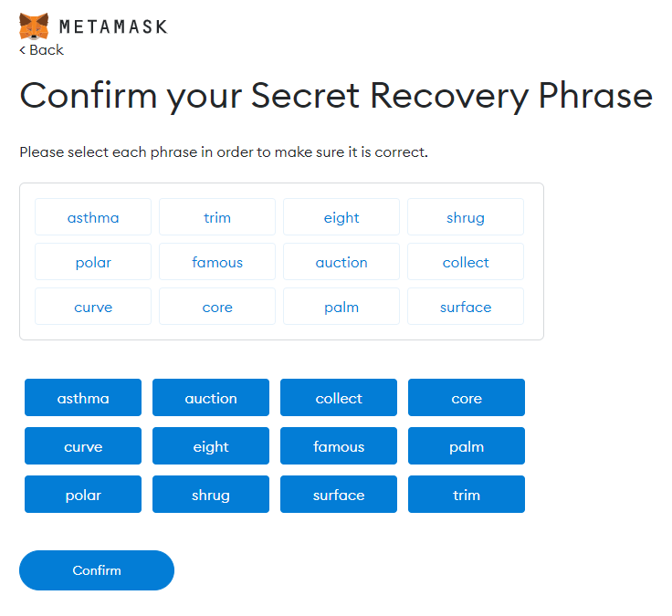Click the MetaMask fox logo icon
This screenshot has height=616, width=672.
(x=35, y=26)
